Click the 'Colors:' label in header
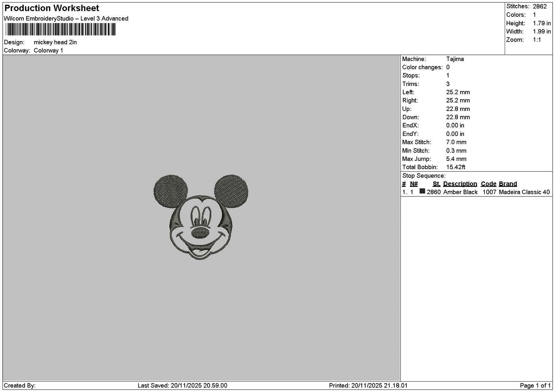 [516, 15]
